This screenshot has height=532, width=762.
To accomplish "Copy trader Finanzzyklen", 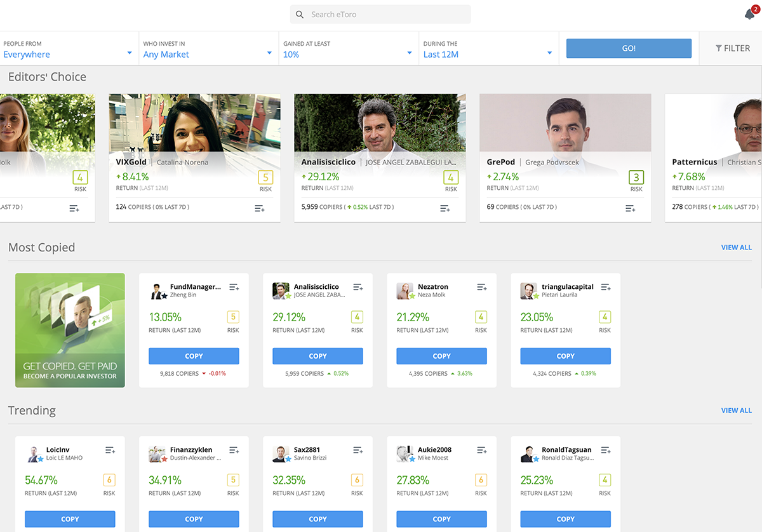I will pyautogui.click(x=194, y=519).
